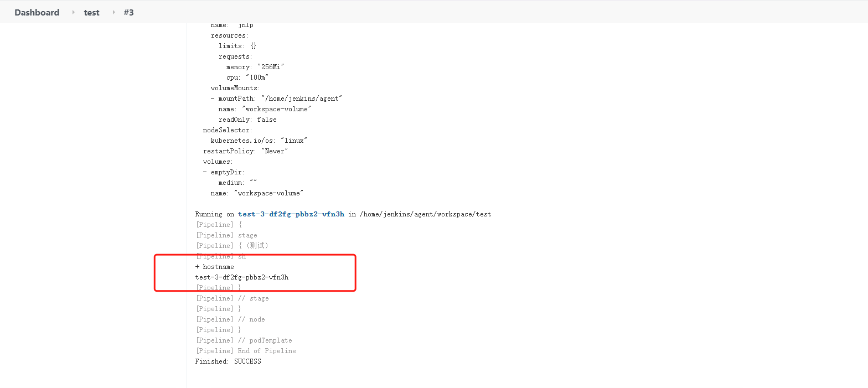Select workspace path /home/jenkins/agent/workspace/test
This screenshot has width=868, height=388.
[x=425, y=214]
